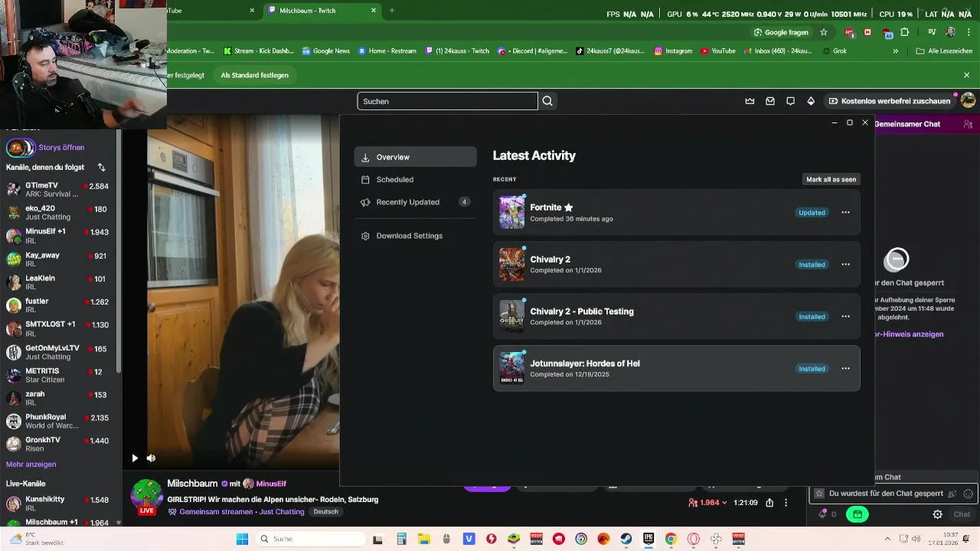Click Storys öffnen in Twitch sidebar

(x=61, y=148)
